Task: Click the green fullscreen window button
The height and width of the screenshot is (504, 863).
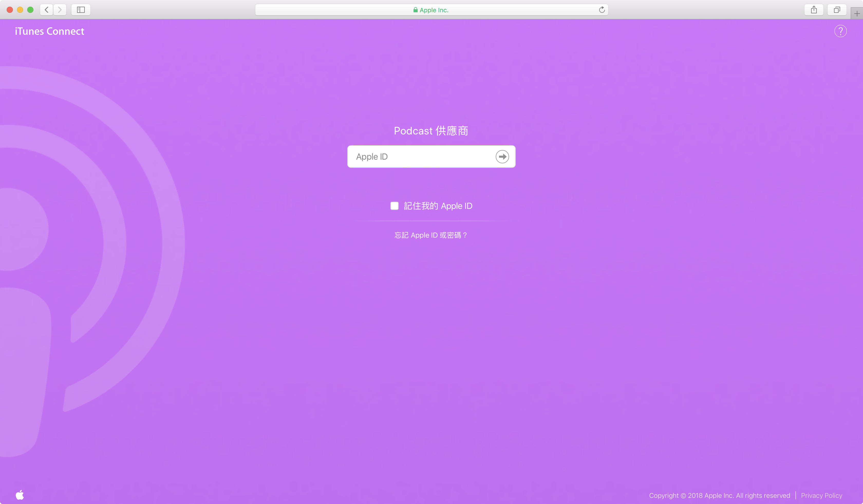Action: click(x=30, y=10)
